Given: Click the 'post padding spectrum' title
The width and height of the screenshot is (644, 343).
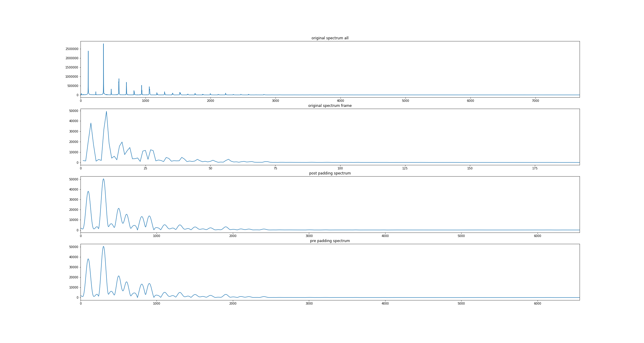Looking at the screenshot, I should (330, 173).
